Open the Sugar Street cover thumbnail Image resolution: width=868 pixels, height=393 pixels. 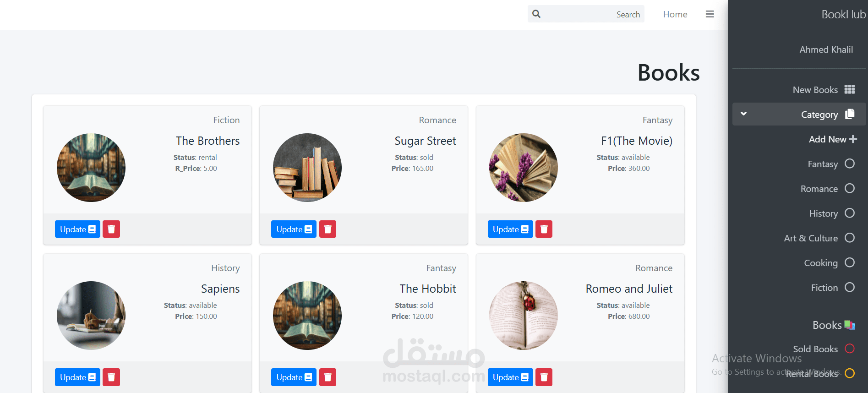click(x=307, y=168)
